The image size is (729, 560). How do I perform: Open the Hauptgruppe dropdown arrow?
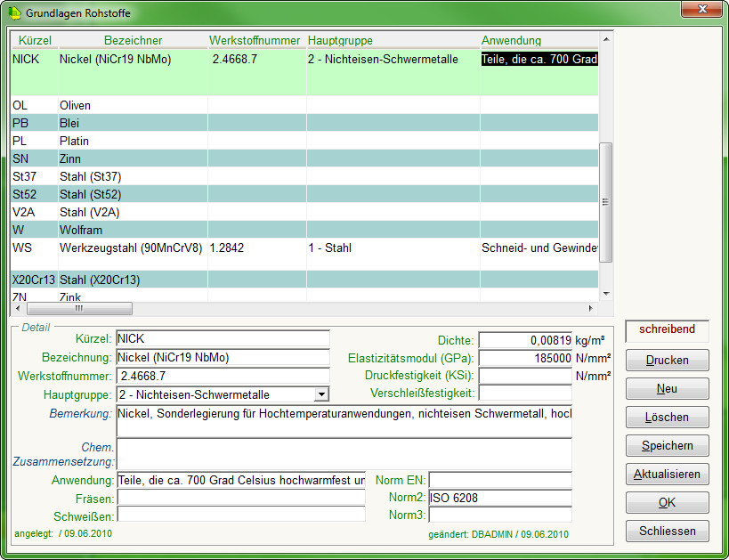321,394
